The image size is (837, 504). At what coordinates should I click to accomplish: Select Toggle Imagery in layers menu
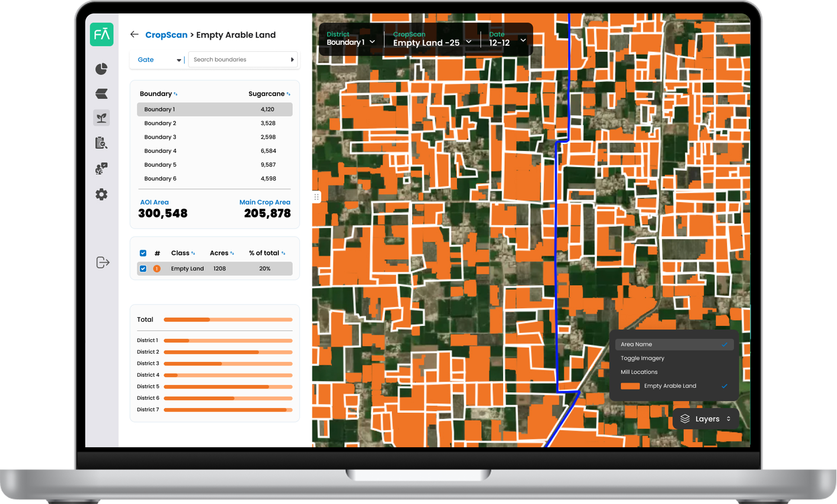tap(642, 358)
